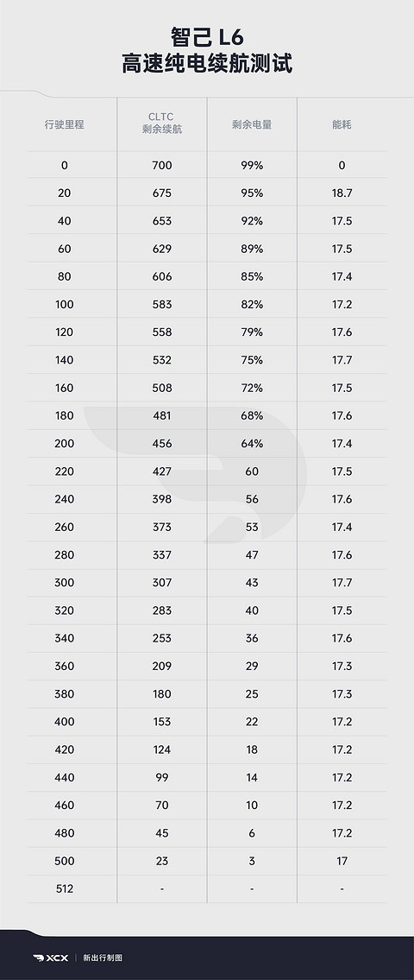Viewport: 414px width, 980px height.
Task: Select the energy consumption cell showing 17
Action: click(342, 861)
